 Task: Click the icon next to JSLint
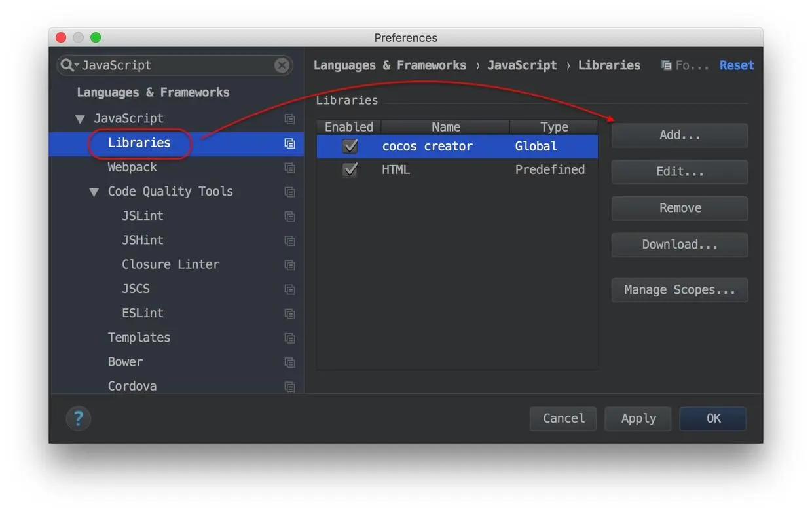click(x=289, y=216)
